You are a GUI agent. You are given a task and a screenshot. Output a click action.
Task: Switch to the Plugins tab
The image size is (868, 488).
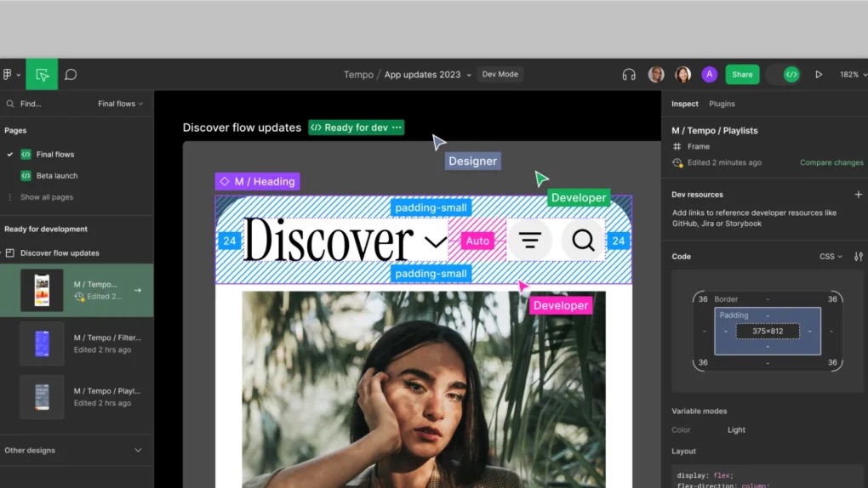722,104
